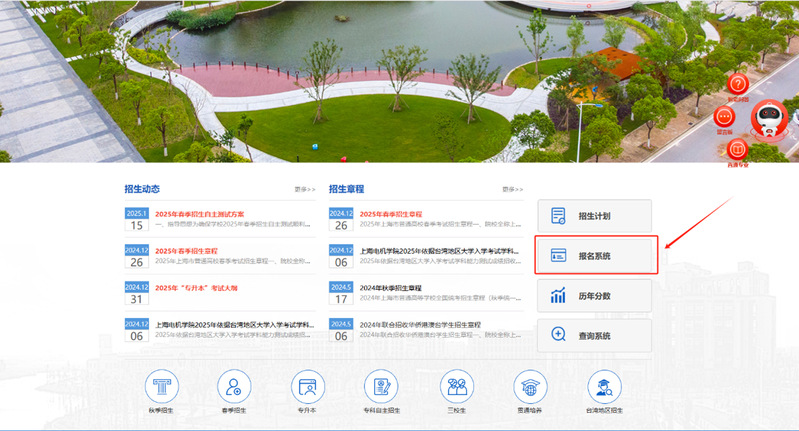This screenshot has width=799, height=431.
Task: Click the red book icon for majors
Action: (x=738, y=149)
